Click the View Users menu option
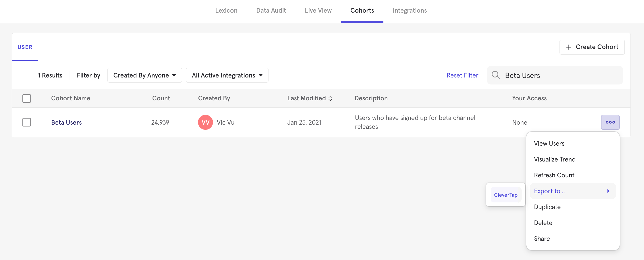Viewport: 644px width, 260px height. point(549,143)
